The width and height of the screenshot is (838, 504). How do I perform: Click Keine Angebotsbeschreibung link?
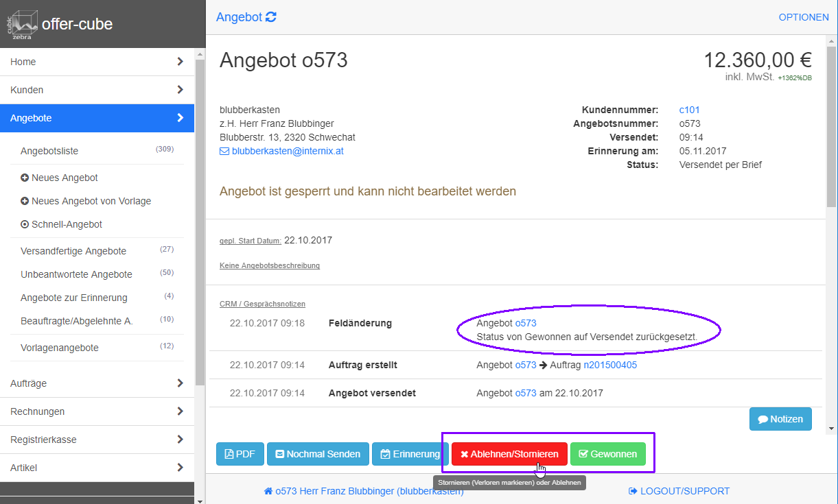270,265
